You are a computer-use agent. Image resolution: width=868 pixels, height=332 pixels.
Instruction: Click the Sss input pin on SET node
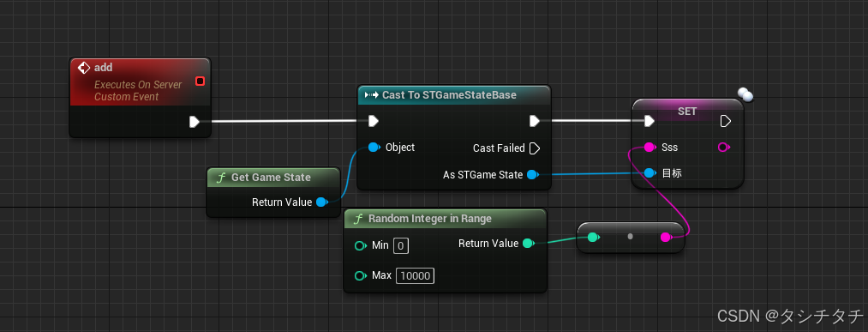tap(650, 148)
